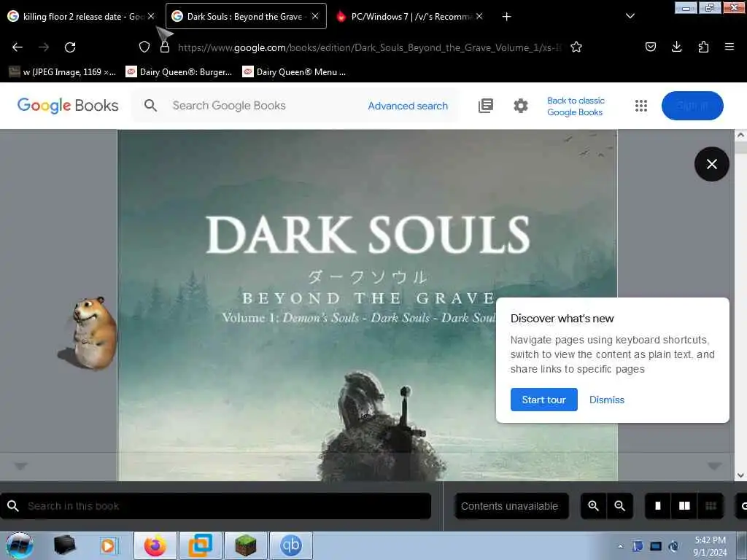Close the Dark Souls tab
The image size is (747, 560).
click(x=315, y=16)
